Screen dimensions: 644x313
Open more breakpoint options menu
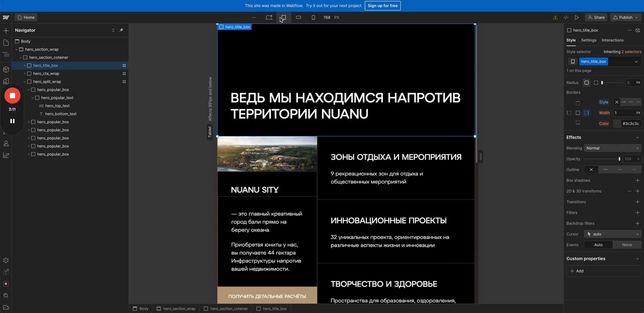(254, 17)
